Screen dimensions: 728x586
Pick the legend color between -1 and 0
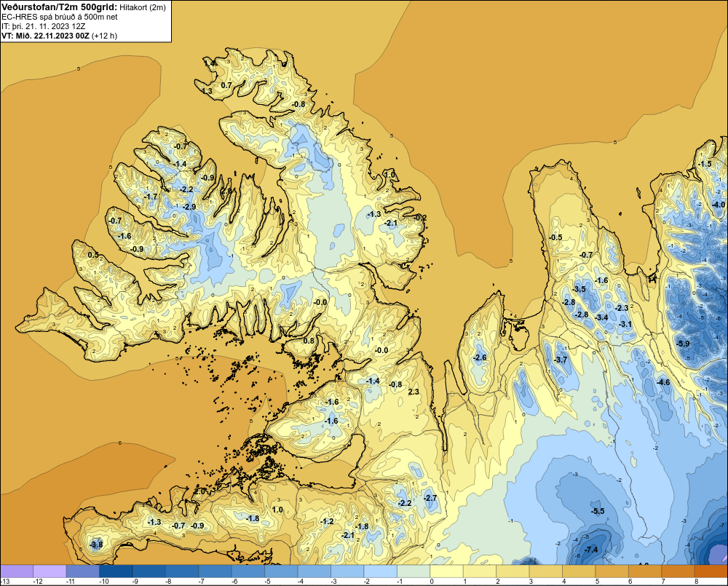tap(414, 571)
